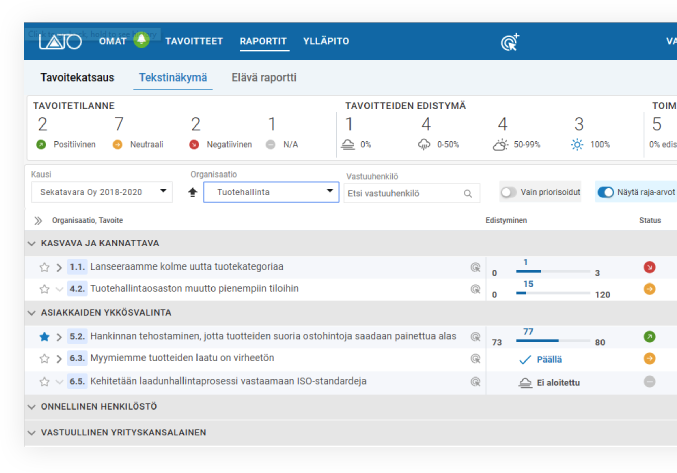Click the 100% sun icon
Screen dimensions: 677x473
point(577,145)
